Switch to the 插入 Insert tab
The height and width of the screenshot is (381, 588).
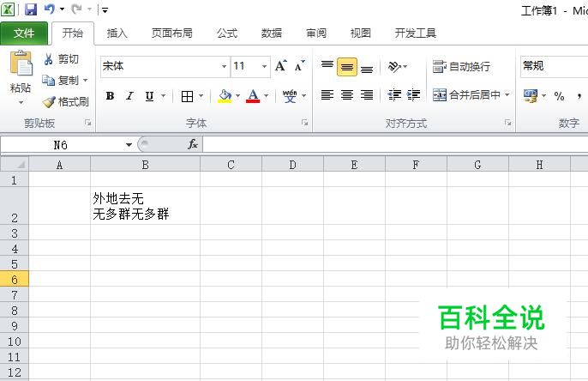pyautogui.click(x=117, y=33)
